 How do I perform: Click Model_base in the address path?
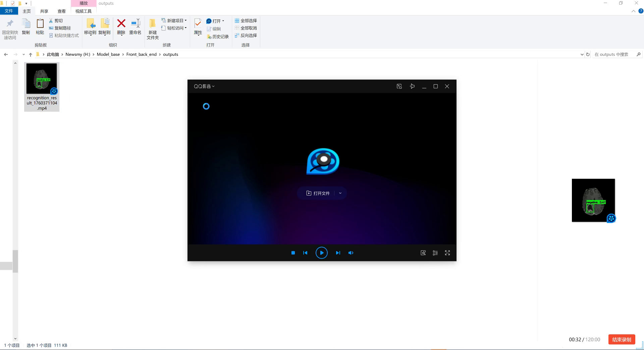coord(108,54)
